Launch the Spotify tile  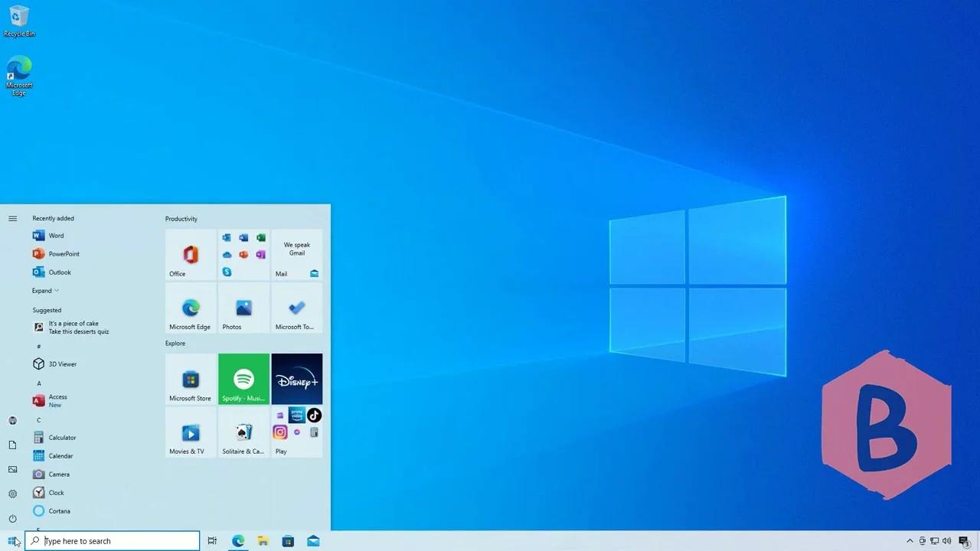(243, 379)
